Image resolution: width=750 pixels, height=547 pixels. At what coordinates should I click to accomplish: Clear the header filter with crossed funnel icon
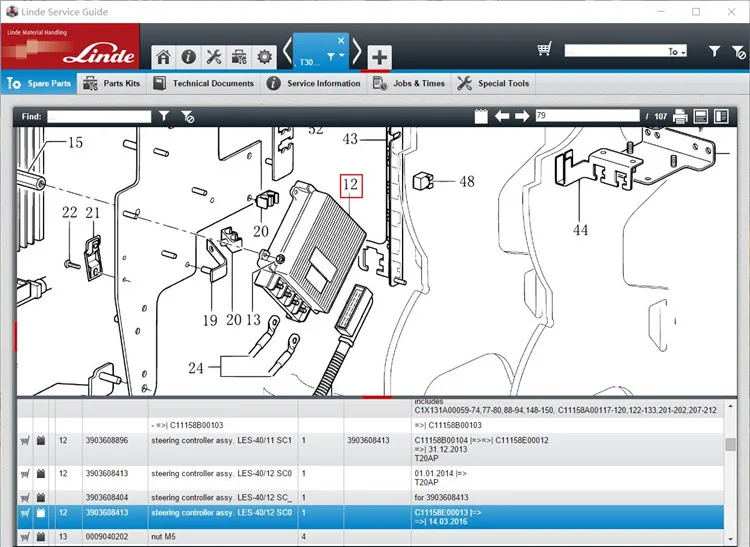[x=738, y=52]
